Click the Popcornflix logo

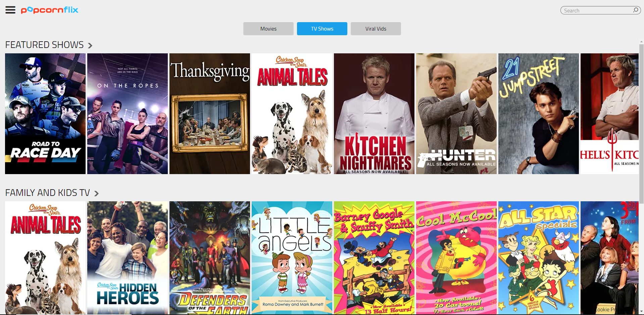coord(50,10)
